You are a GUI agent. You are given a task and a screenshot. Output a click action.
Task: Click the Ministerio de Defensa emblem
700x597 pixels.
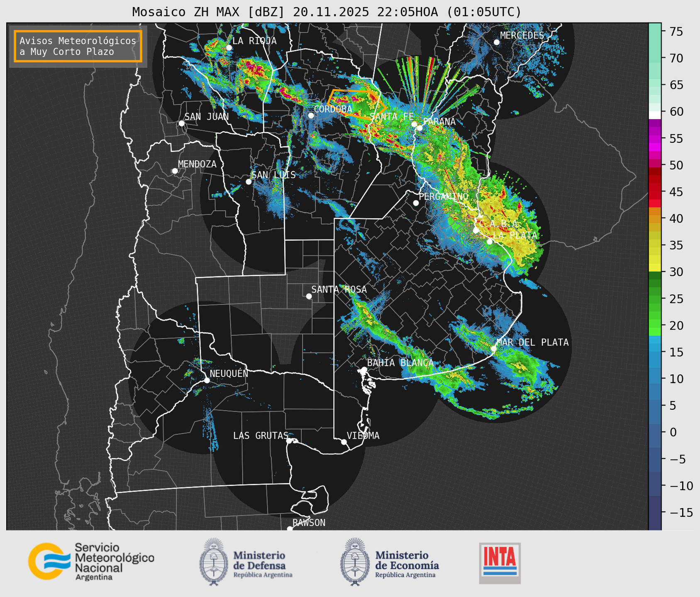(x=213, y=562)
